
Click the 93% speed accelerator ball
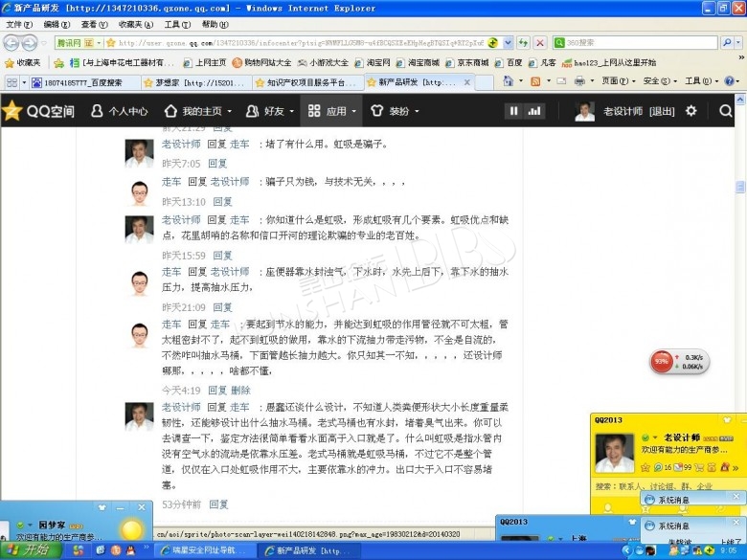coord(661,362)
